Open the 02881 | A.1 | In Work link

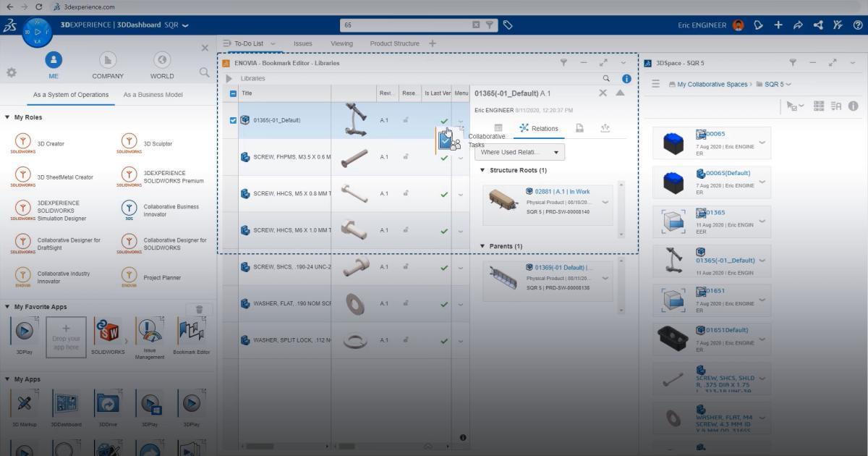(562, 192)
